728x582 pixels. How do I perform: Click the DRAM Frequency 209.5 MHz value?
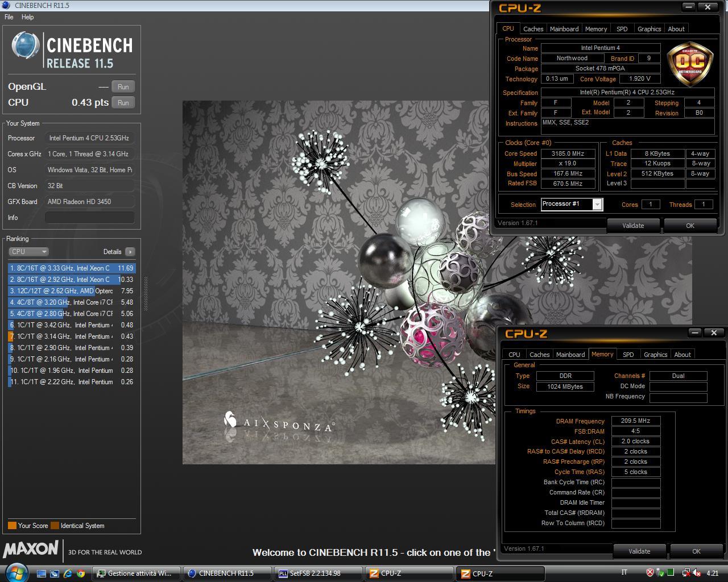click(636, 421)
